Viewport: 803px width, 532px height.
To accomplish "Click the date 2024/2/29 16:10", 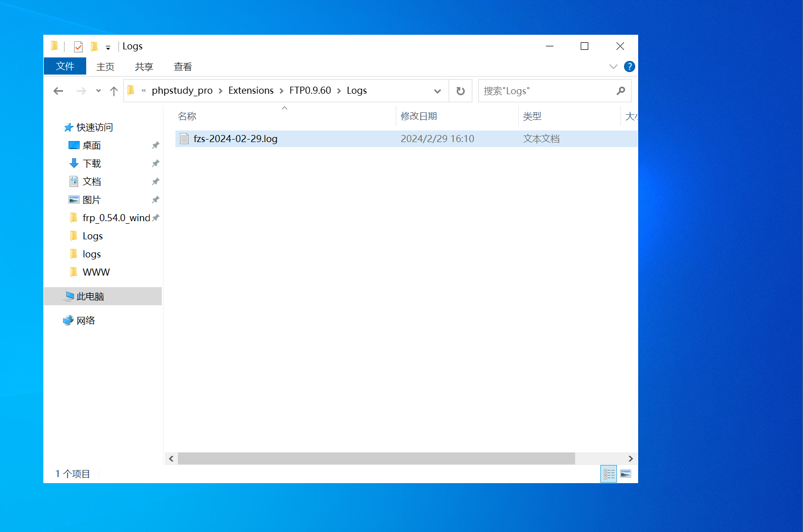I will (x=438, y=139).
